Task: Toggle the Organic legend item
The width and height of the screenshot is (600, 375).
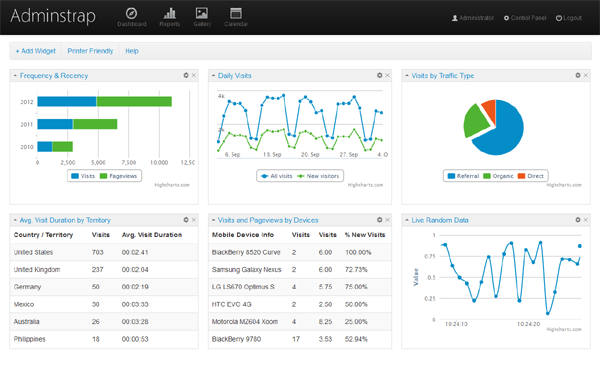Action: (498, 176)
